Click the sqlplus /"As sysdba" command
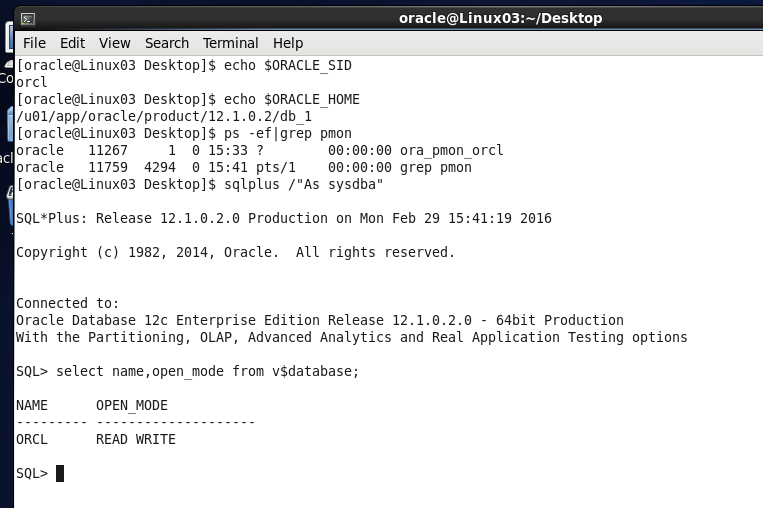 [304, 184]
